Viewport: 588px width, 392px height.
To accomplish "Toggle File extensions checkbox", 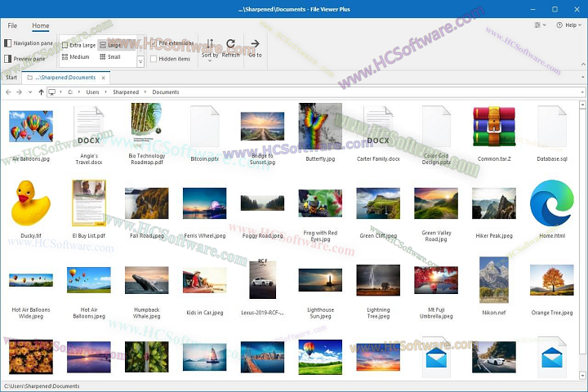I will click(172, 43).
